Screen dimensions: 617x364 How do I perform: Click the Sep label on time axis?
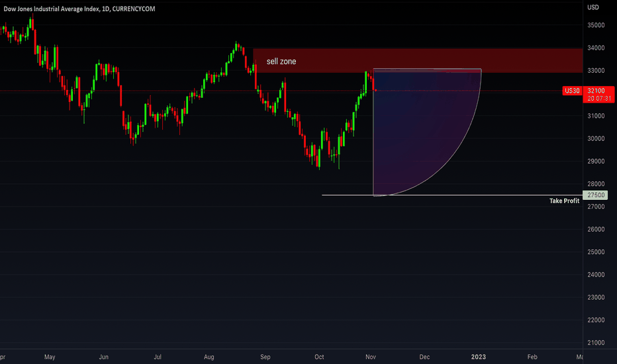point(265,357)
